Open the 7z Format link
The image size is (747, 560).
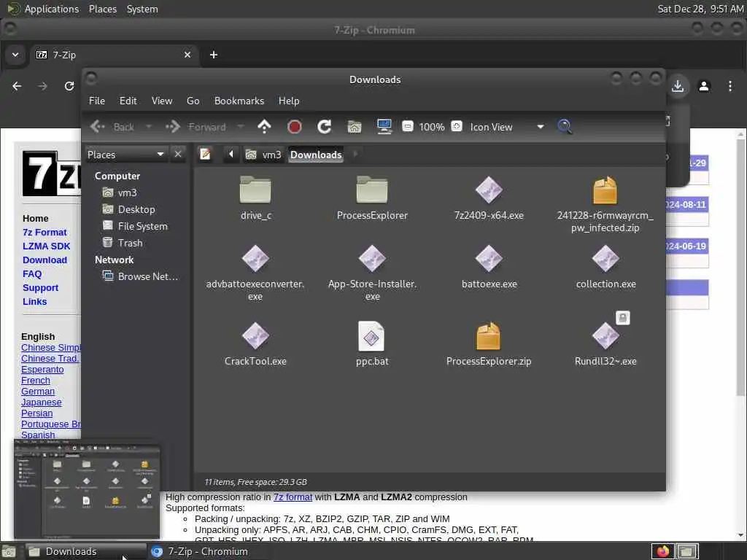(44, 233)
